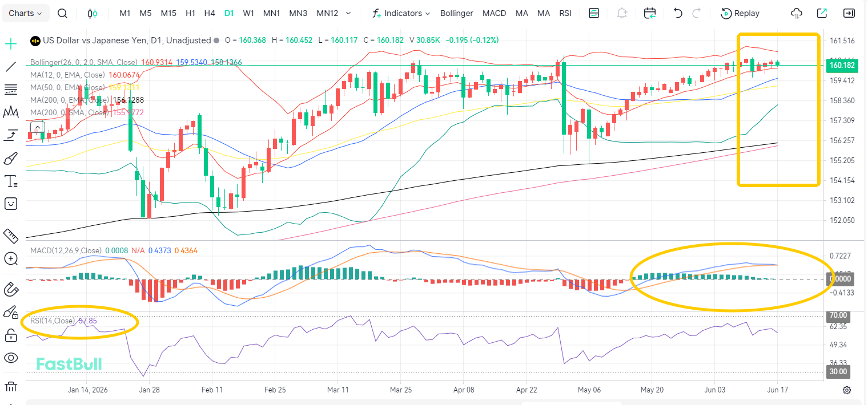Click second MA shortcut before RSI
Viewport: 868px width, 405px height.
click(544, 13)
